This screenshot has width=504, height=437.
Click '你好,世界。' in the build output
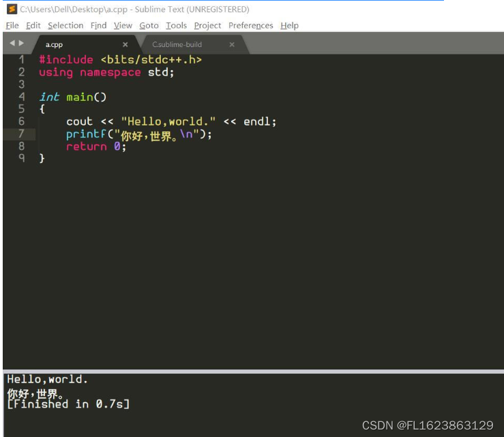tap(35, 393)
